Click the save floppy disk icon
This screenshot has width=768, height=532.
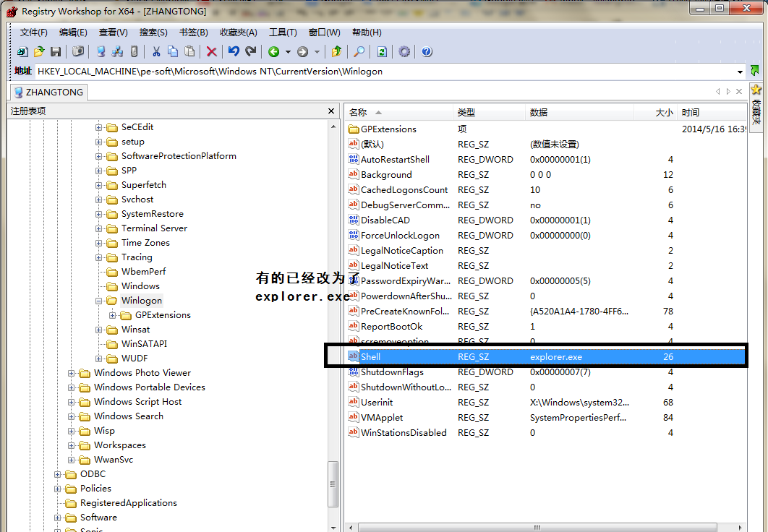[56, 51]
